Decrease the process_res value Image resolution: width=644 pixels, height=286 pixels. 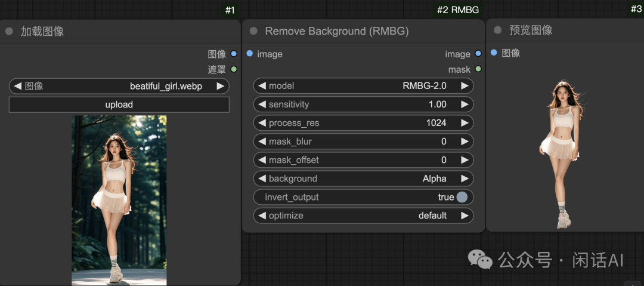[x=261, y=123]
